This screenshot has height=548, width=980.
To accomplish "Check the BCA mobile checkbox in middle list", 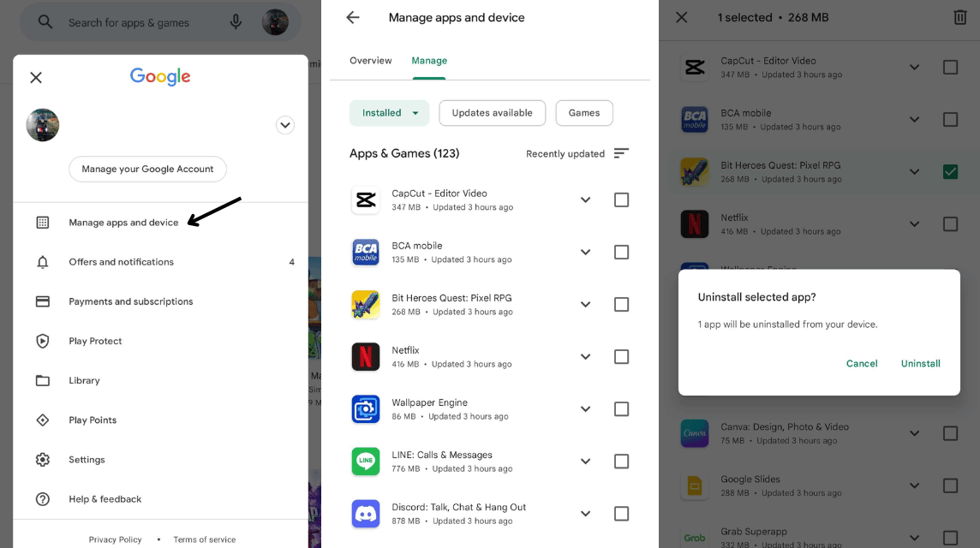I will [621, 253].
